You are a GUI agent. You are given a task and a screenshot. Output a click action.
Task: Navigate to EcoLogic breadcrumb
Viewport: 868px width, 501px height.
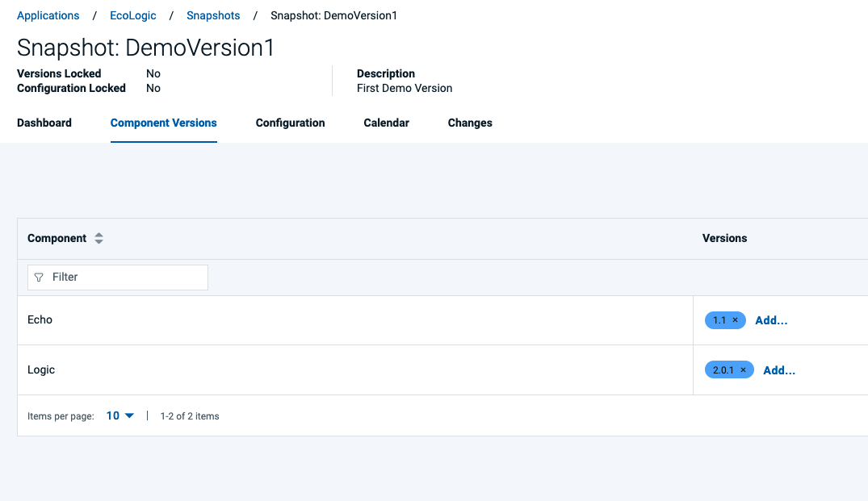(133, 15)
